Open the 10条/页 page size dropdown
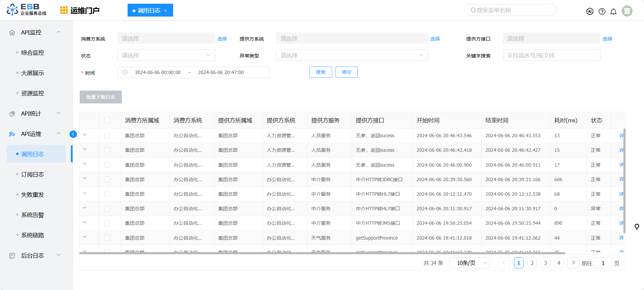This screenshot has width=644, height=290. pos(469,263)
